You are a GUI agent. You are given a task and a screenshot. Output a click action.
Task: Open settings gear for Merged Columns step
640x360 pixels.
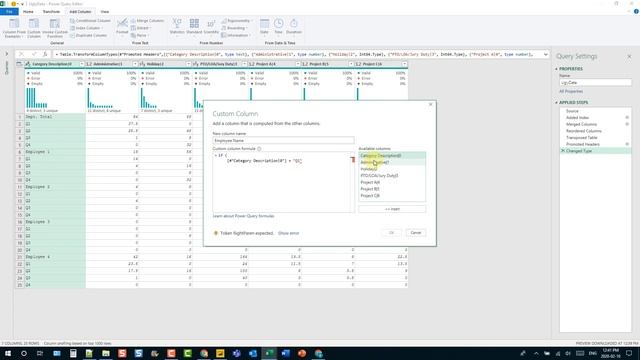click(x=627, y=124)
